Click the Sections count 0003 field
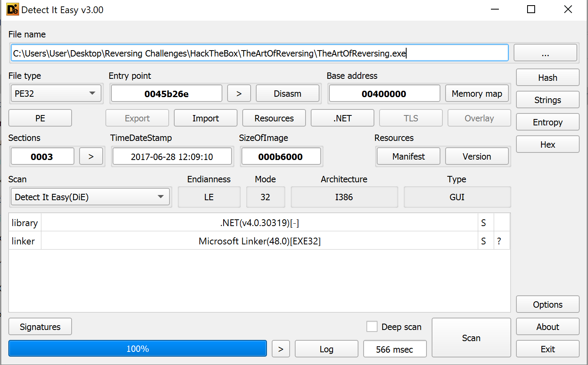588x365 pixels. click(42, 156)
